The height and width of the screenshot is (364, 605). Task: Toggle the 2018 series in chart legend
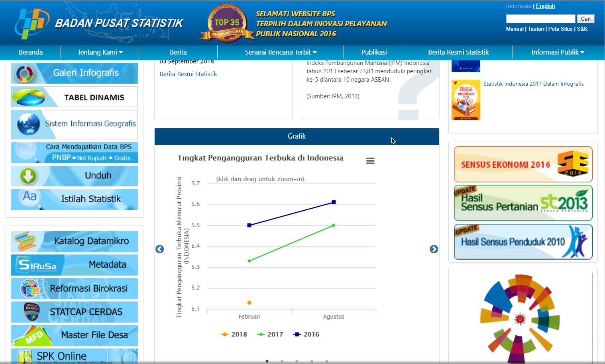[234, 335]
